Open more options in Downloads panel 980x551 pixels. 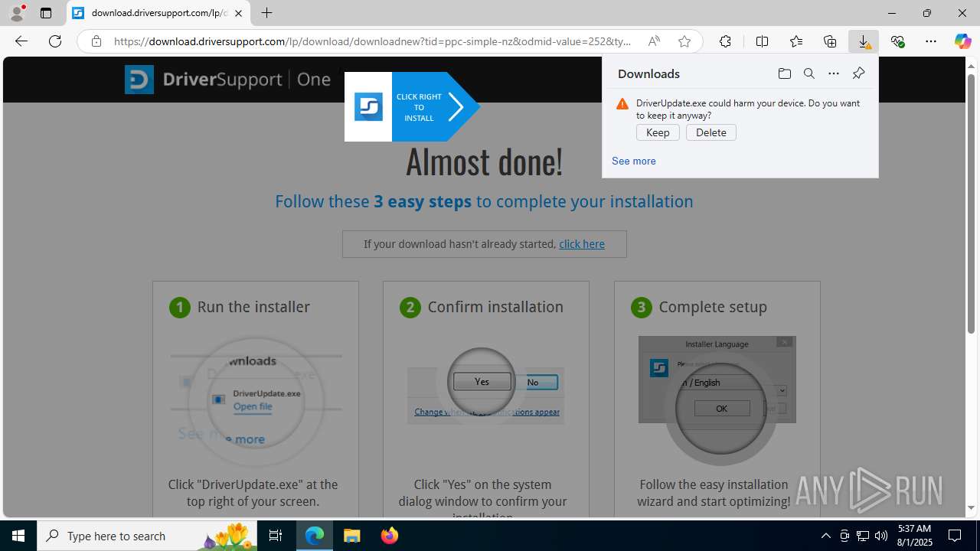[833, 73]
